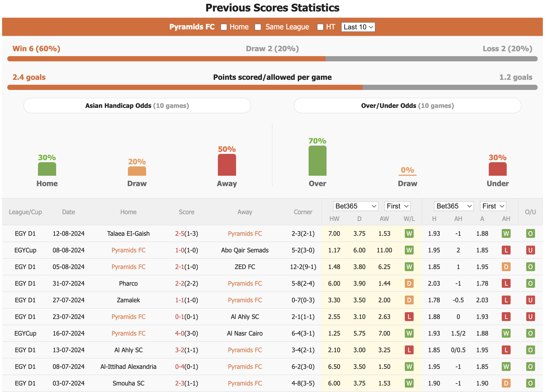Click Win 6 (60%) label
Viewport: 547px width, 392px height.
(36, 49)
